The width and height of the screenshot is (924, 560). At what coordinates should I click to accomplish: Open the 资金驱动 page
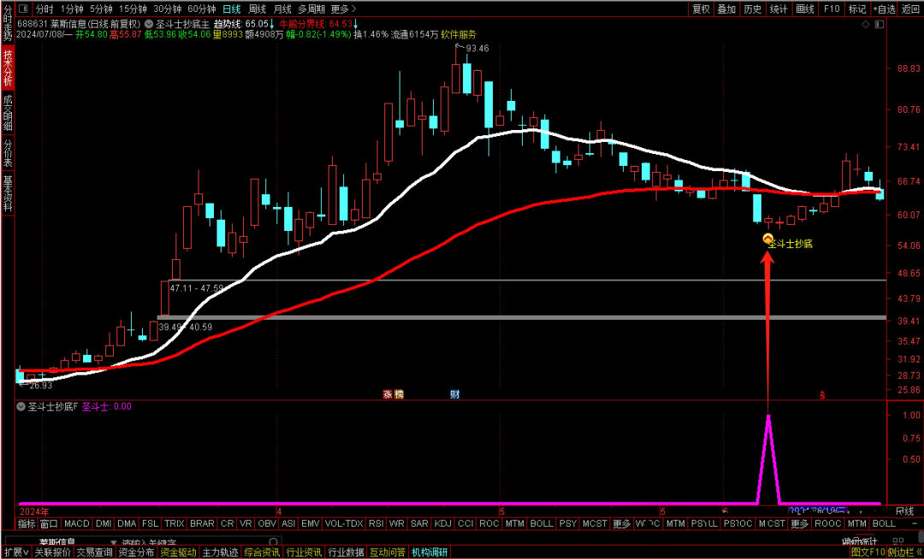point(179,552)
